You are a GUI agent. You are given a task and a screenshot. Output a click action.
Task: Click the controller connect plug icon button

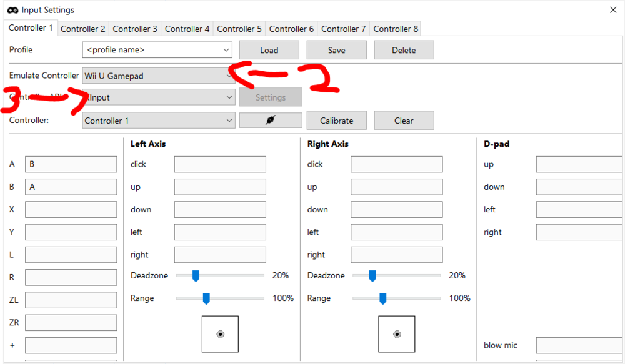tap(270, 121)
